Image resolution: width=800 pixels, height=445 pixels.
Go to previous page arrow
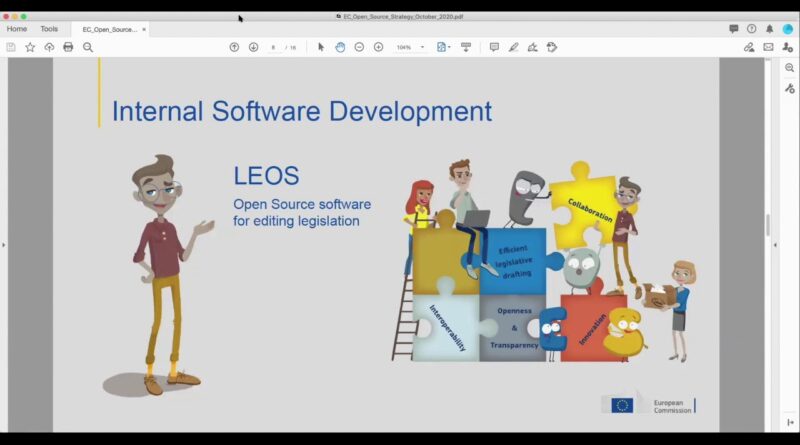[234, 47]
